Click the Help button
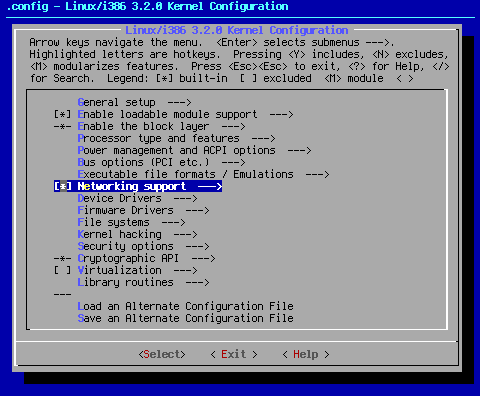 306,354
